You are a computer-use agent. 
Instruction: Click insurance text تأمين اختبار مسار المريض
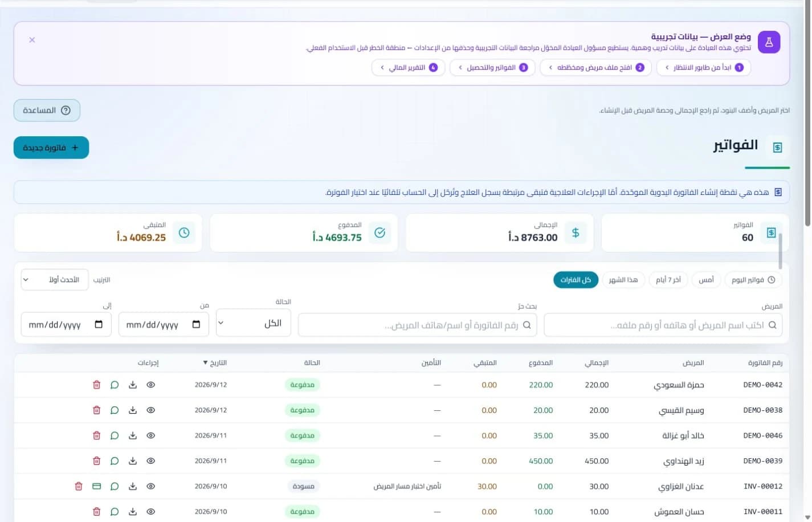click(407, 486)
